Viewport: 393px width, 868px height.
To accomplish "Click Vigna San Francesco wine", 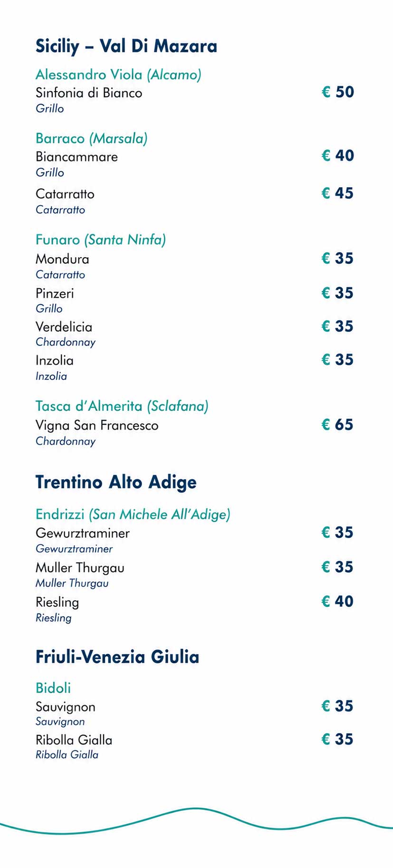I will point(97,425).
